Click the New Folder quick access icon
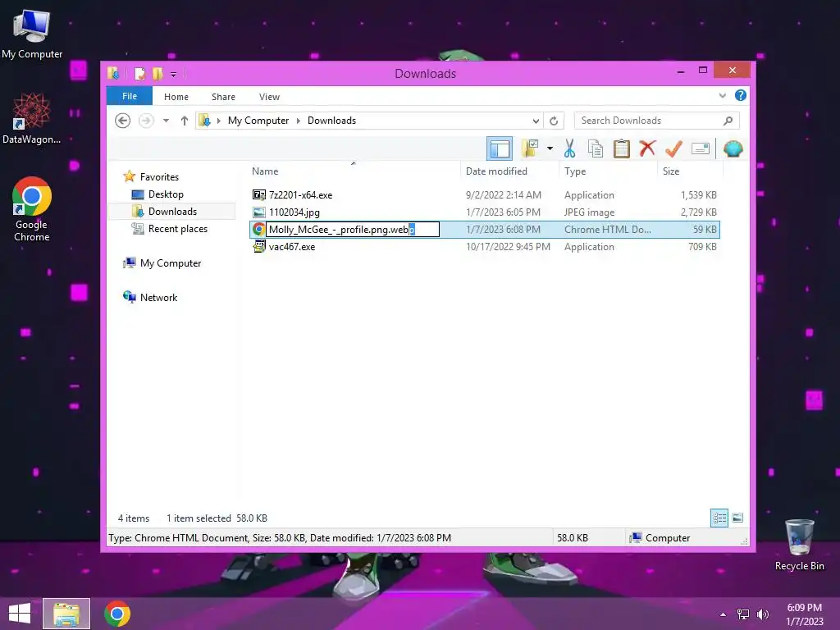The width and height of the screenshot is (840, 630). 157,73
